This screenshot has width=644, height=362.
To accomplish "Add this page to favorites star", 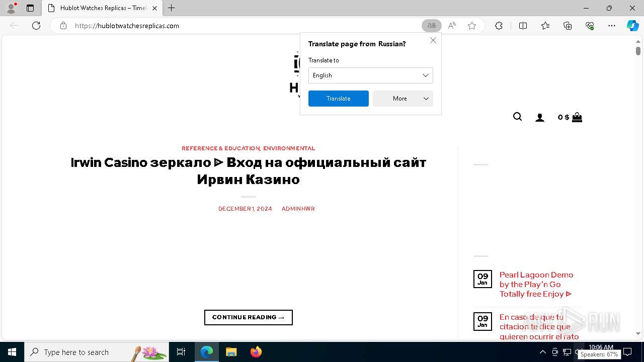I will click(472, 26).
